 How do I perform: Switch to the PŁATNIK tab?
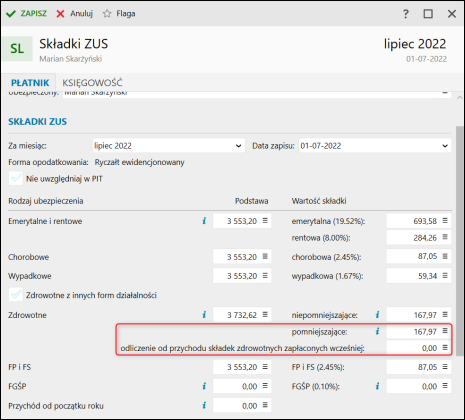30,83
